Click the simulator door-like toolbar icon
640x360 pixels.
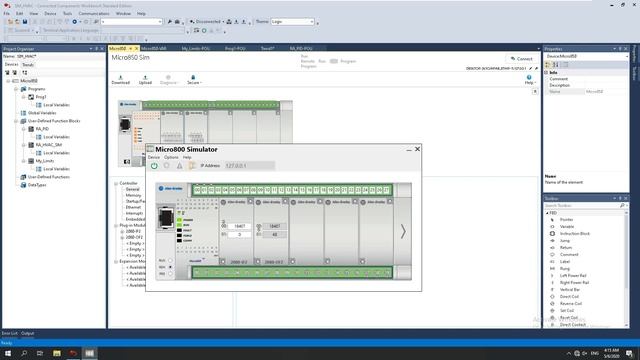coord(192,166)
